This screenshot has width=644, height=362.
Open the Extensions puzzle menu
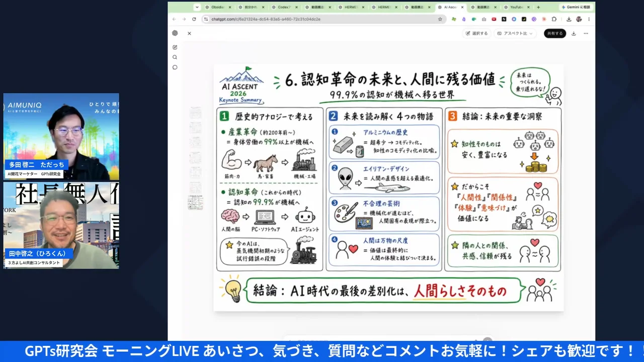(554, 19)
